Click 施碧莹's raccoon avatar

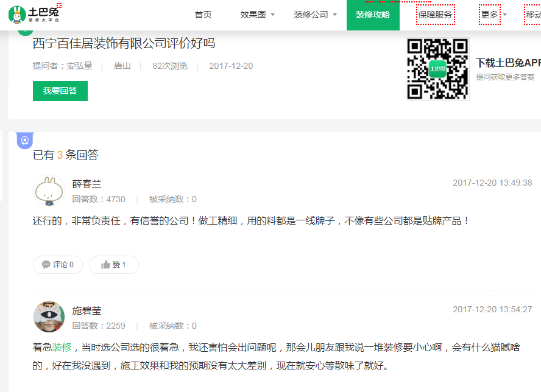coord(49,317)
